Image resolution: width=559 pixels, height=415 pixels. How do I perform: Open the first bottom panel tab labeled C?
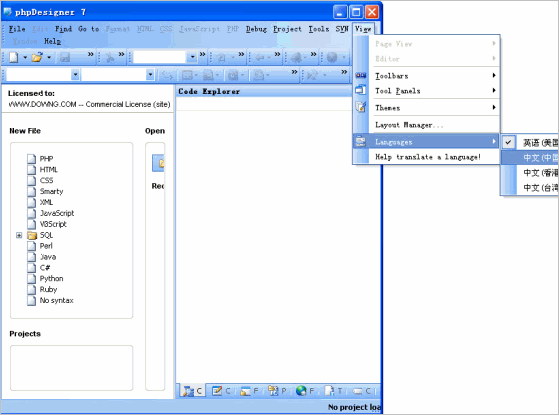tap(192, 391)
